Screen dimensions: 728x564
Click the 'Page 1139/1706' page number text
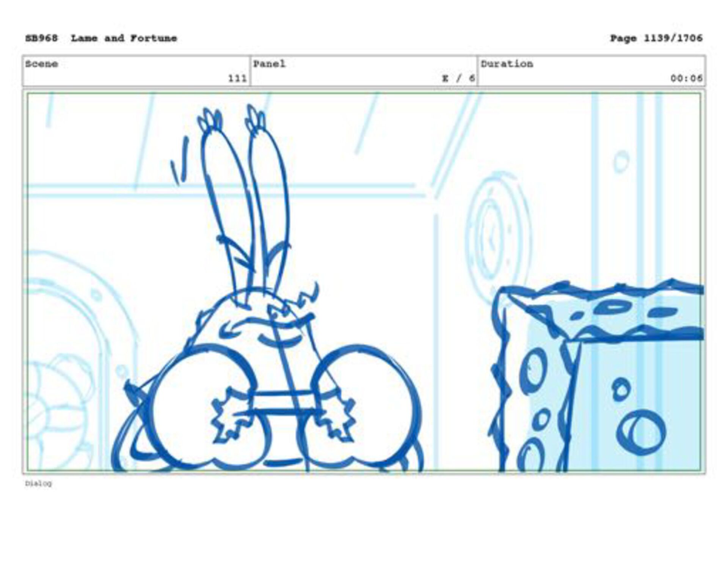coord(656,38)
